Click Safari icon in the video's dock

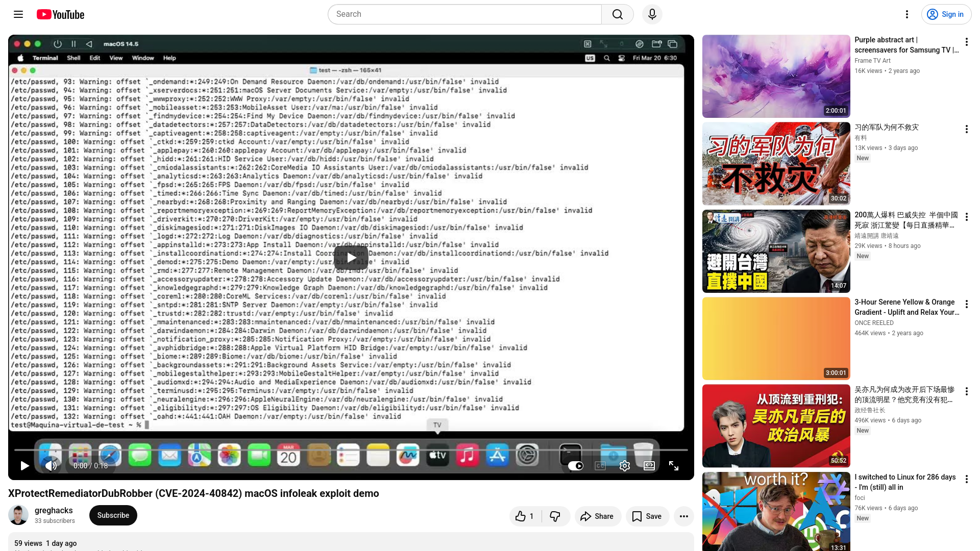click(x=110, y=455)
